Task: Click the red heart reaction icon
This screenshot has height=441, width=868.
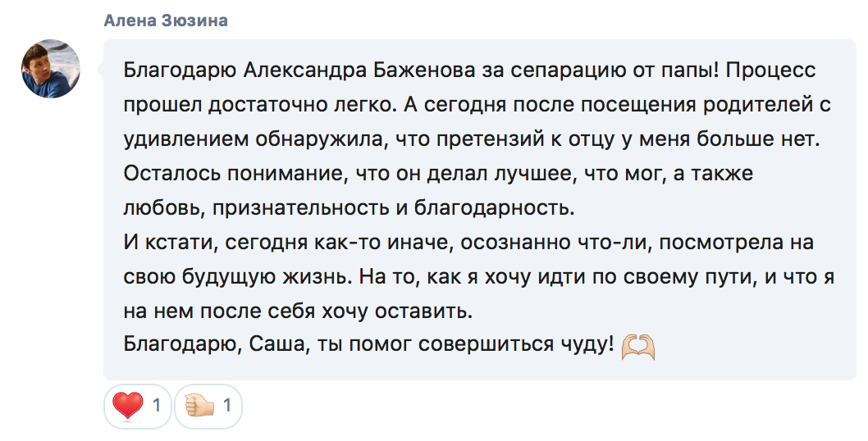Action: click(x=127, y=406)
